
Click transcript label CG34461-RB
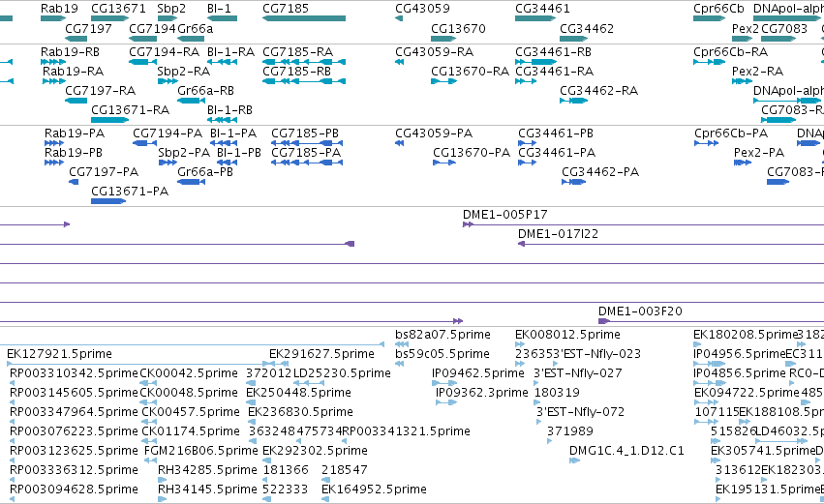pos(553,52)
